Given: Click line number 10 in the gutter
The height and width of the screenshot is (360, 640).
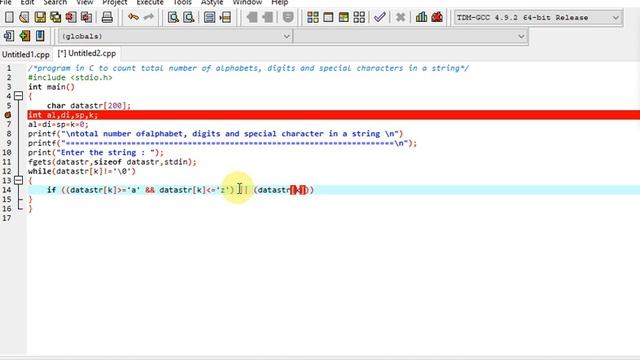Looking at the screenshot, I should [7, 153].
